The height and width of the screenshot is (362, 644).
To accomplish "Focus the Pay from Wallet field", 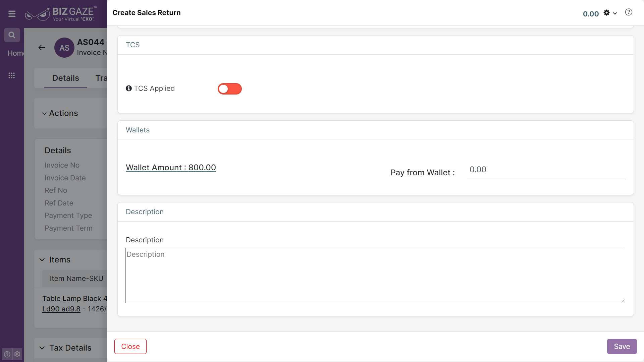I will 546,170.
